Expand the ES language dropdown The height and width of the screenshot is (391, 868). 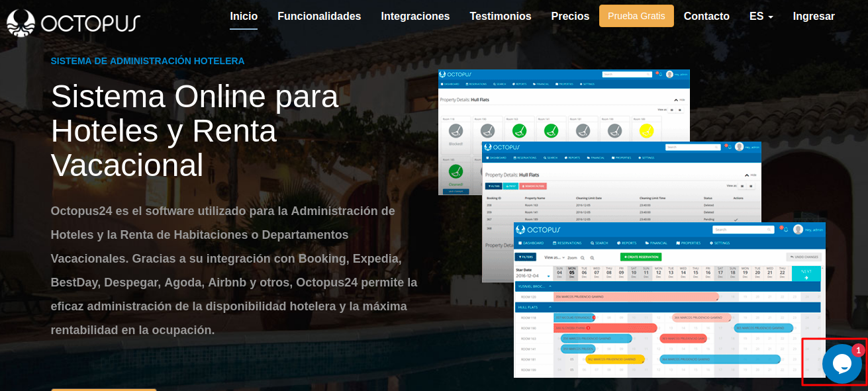pos(761,17)
